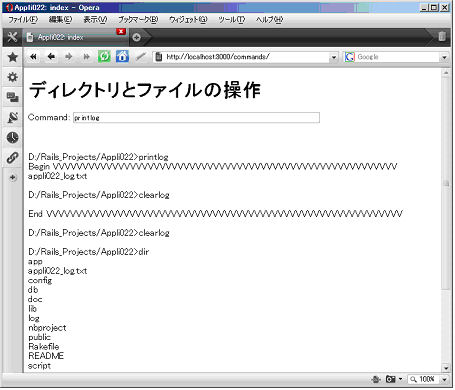Open the images display dropdown arrow
Image resolution: width=455 pixels, height=390 pixels.
coord(400,379)
